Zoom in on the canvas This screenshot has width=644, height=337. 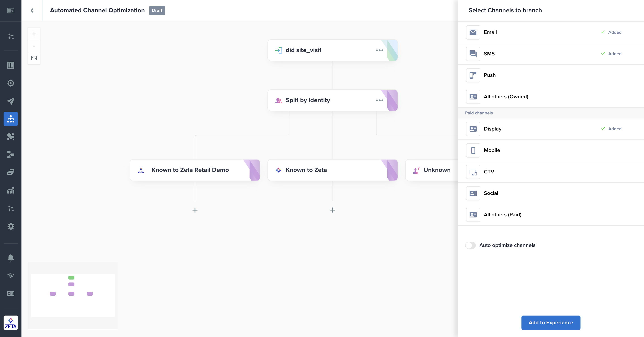click(x=34, y=34)
